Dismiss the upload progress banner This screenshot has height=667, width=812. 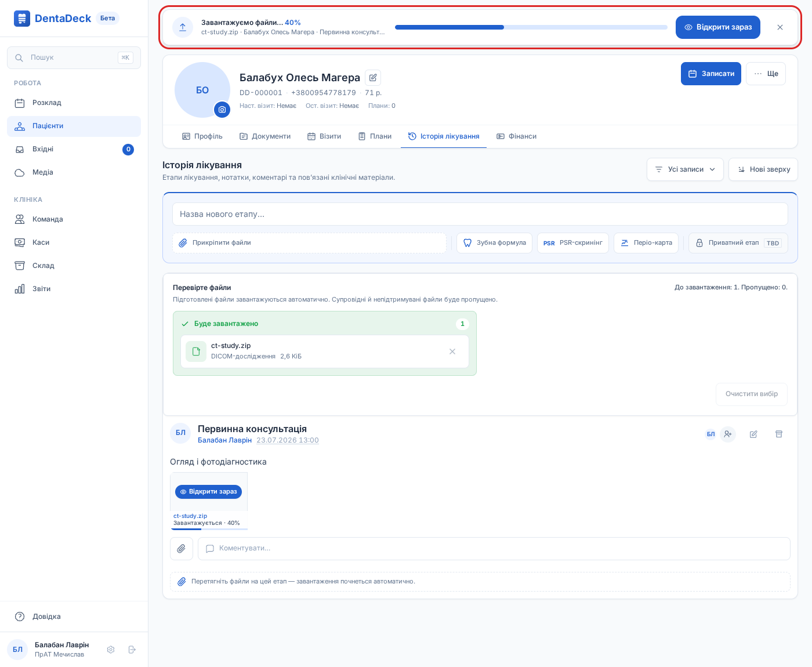coord(780,27)
